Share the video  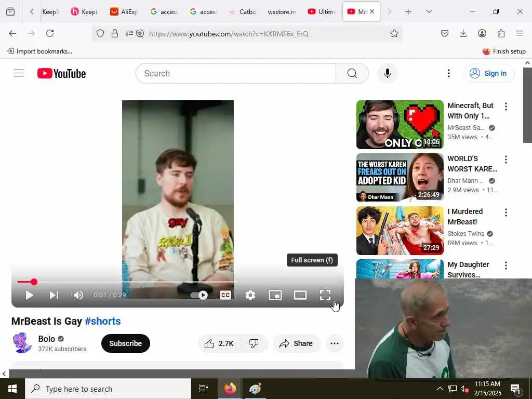[x=296, y=343]
